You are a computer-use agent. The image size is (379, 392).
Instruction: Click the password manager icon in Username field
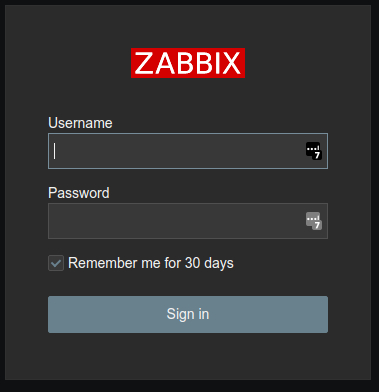coord(314,151)
